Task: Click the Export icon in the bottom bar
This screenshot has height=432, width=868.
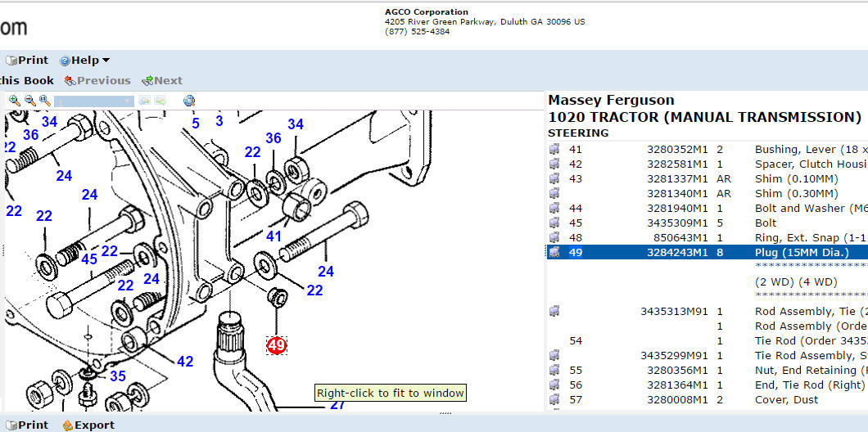Action: (67, 425)
